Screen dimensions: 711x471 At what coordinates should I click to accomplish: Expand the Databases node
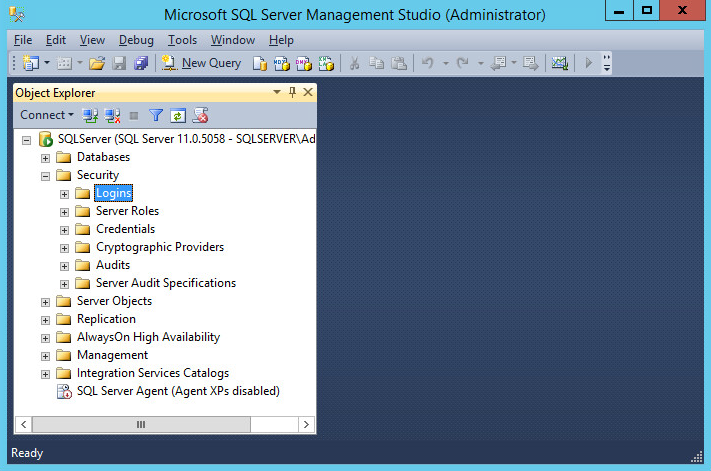45,158
